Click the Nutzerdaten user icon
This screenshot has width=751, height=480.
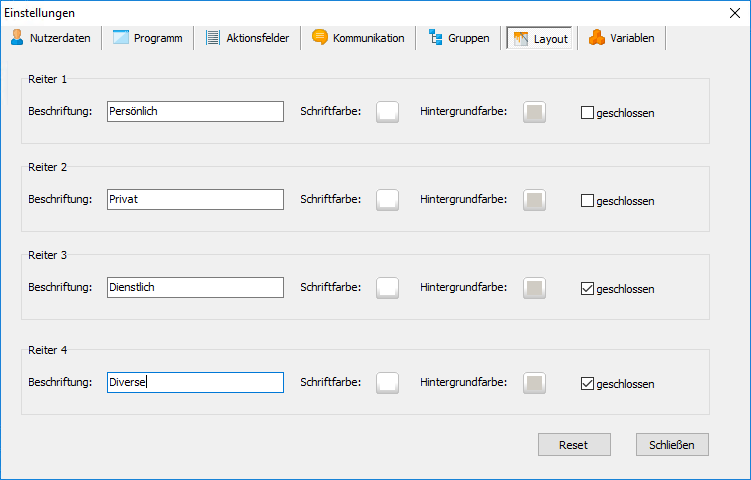[17, 38]
